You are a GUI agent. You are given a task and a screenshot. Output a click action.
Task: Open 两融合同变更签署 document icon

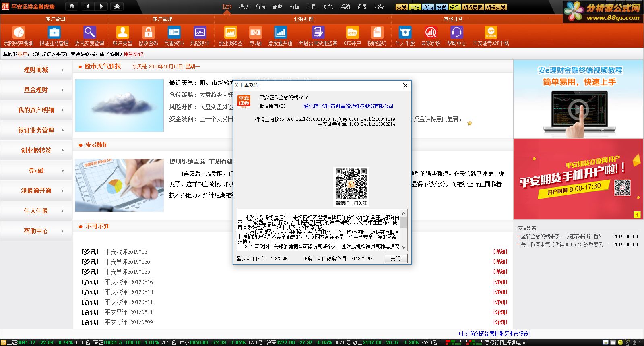click(x=318, y=32)
